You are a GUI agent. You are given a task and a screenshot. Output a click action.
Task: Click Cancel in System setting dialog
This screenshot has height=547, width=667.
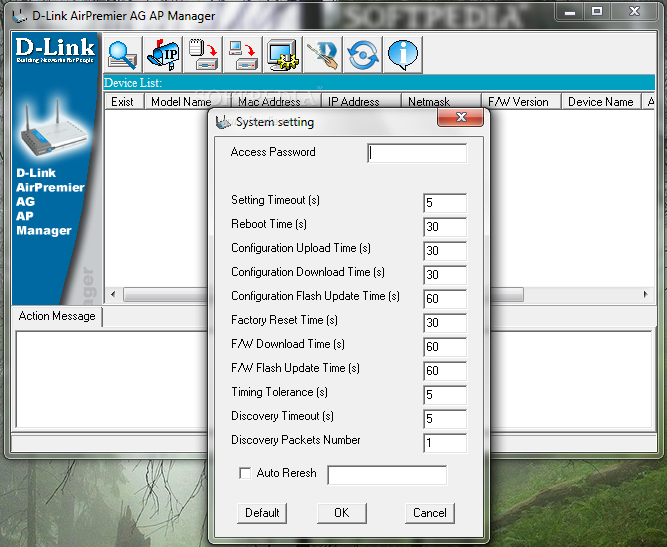430,513
